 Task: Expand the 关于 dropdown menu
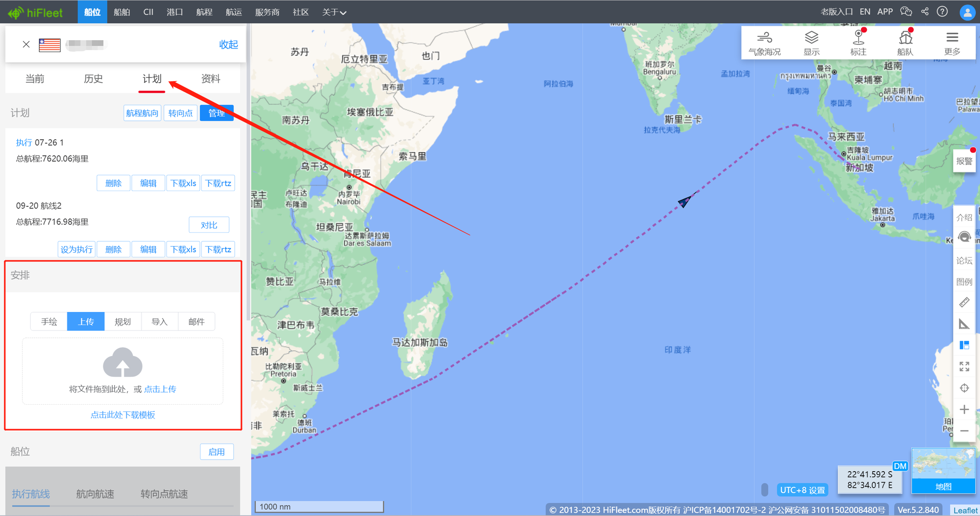334,12
